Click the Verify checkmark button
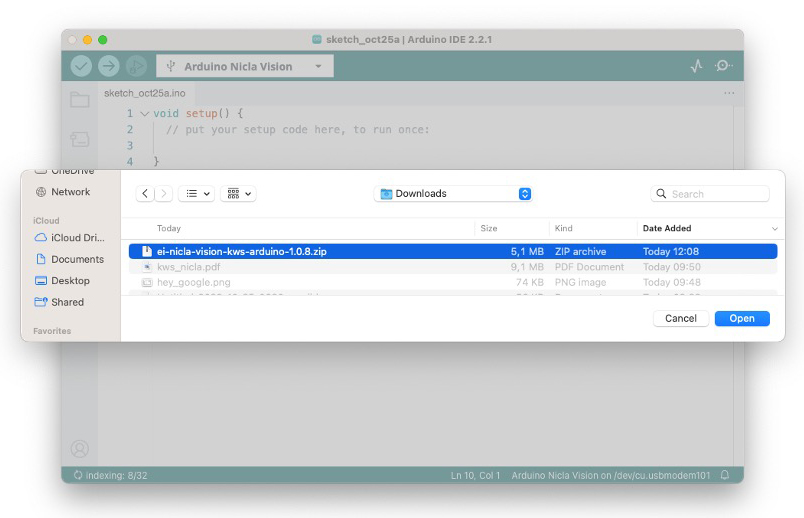Image resolution: width=804 pixels, height=518 pixels. (81, 66)
